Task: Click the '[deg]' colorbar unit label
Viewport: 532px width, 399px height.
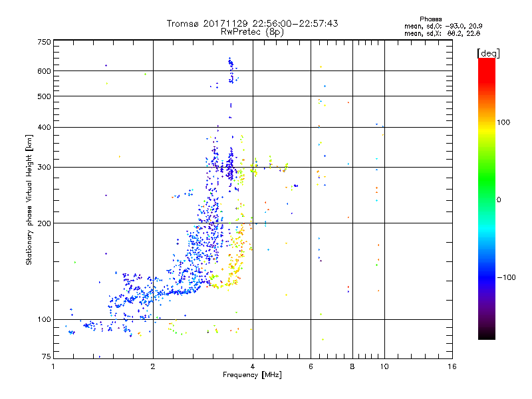Action: [x=488, y=53]
